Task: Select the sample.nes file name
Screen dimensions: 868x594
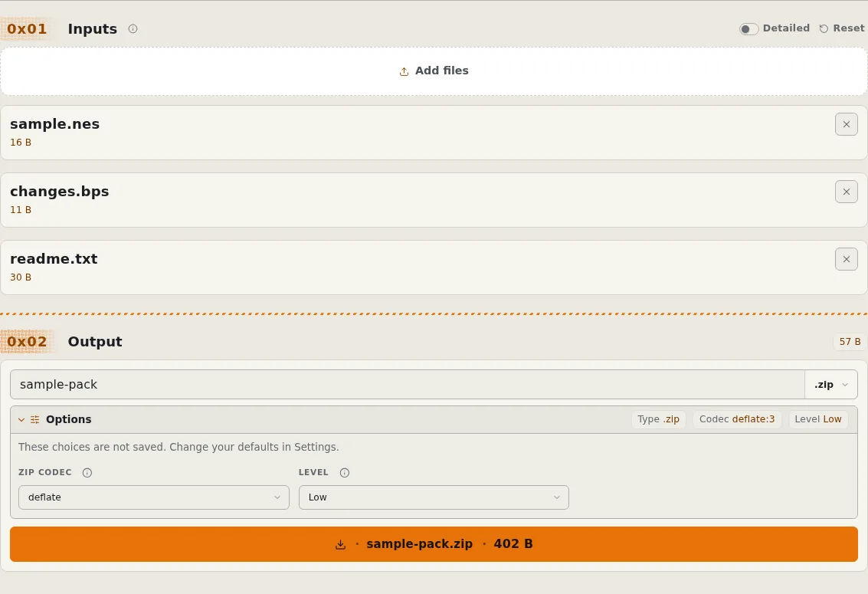Action: pos(55,124)
